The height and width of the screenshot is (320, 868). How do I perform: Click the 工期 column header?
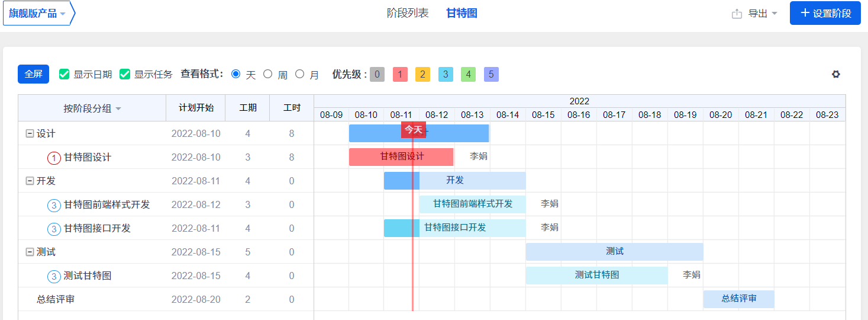pyautogui.click(x=248, y=108)
